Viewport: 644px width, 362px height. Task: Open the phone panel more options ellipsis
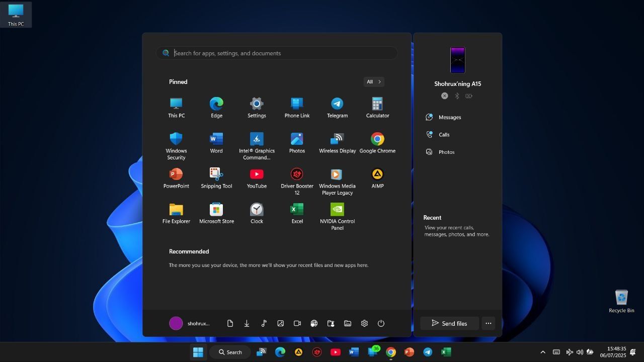coord(488,323)
